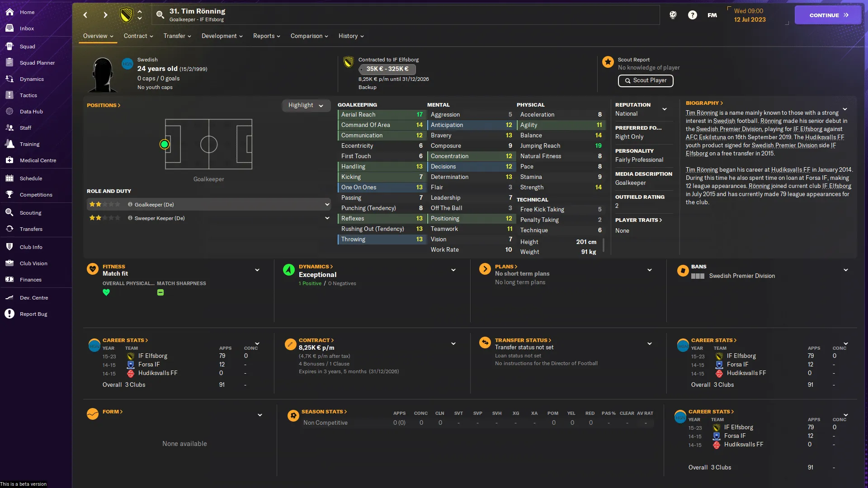The height and width of the screenshot is (488, 868).
Task: Expand the Sweeper Keeper (De) role row
Action: click(327, 218)
